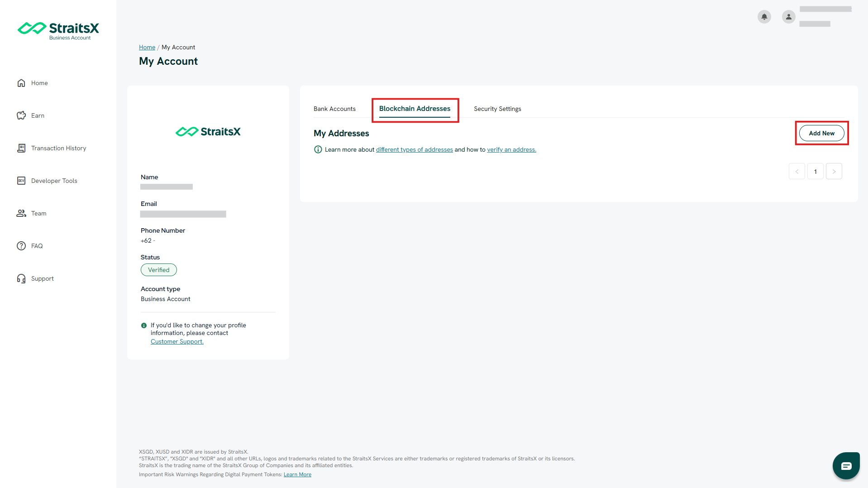Open Support in the sidebar menu
Image resolution: width=868 pixels, height=488 pixels.
42,278
